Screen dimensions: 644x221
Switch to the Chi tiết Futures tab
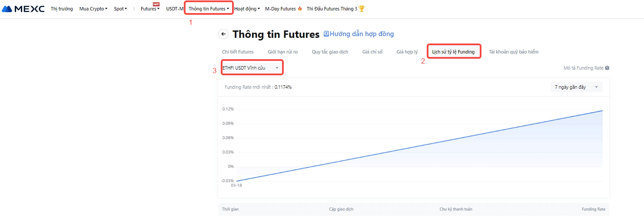[x=238, y=52]
